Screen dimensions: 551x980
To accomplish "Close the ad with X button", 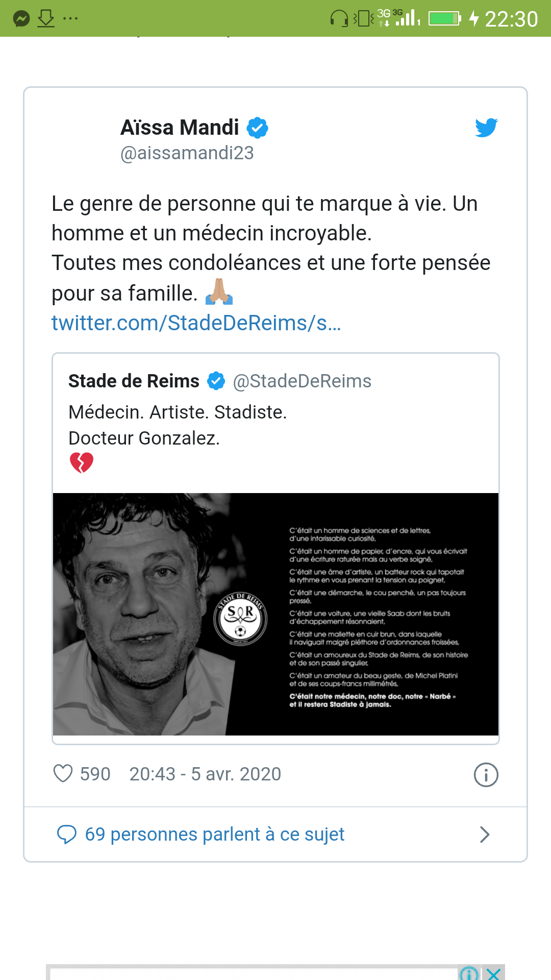I will click(493, 973).
